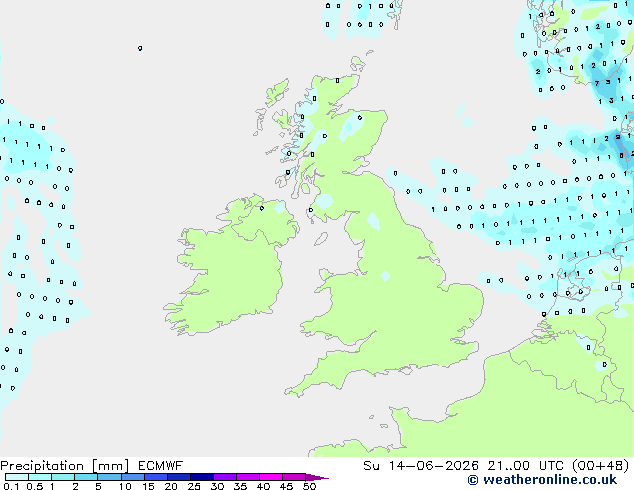Select the 35-40 mm violet legend swatch
Image resolution: width=634 pixels, height=490 pixels.
(248, 477)
